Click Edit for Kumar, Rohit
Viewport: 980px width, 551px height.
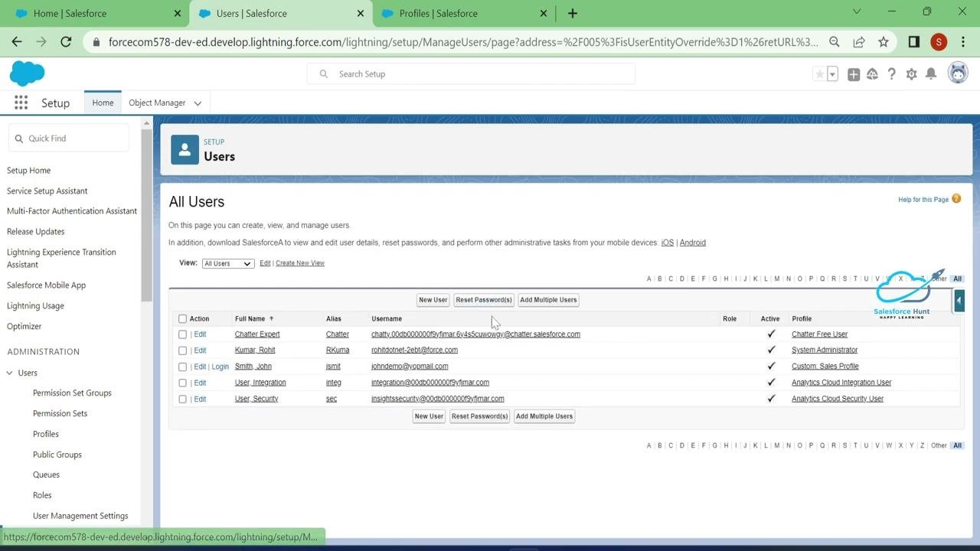(200, 350)
